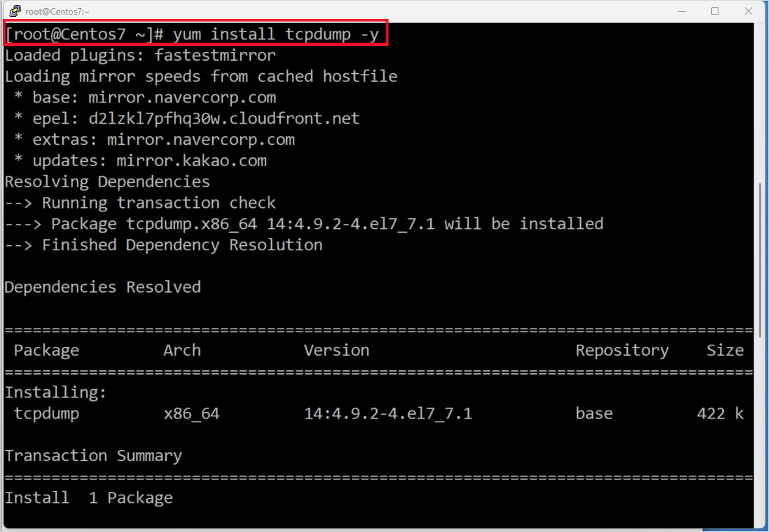
Task: Click 'tcpdump' in the package table row
Action: tap(47, 414)
